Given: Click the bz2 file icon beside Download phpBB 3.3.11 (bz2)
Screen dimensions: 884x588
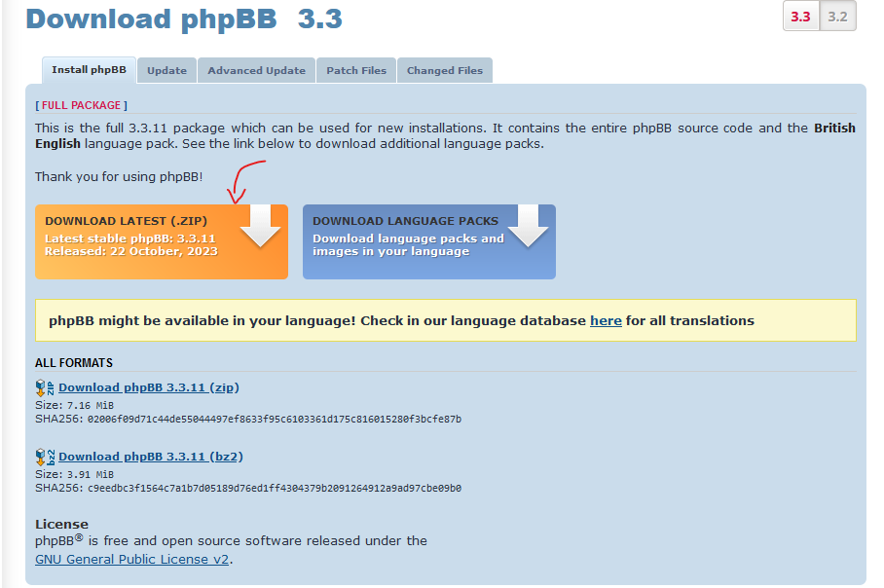Looking at the screenshot, I should tap(45, 457).
